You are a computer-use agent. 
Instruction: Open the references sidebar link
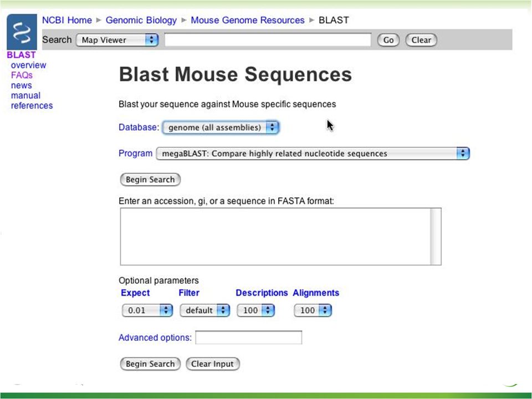(32, 106)
